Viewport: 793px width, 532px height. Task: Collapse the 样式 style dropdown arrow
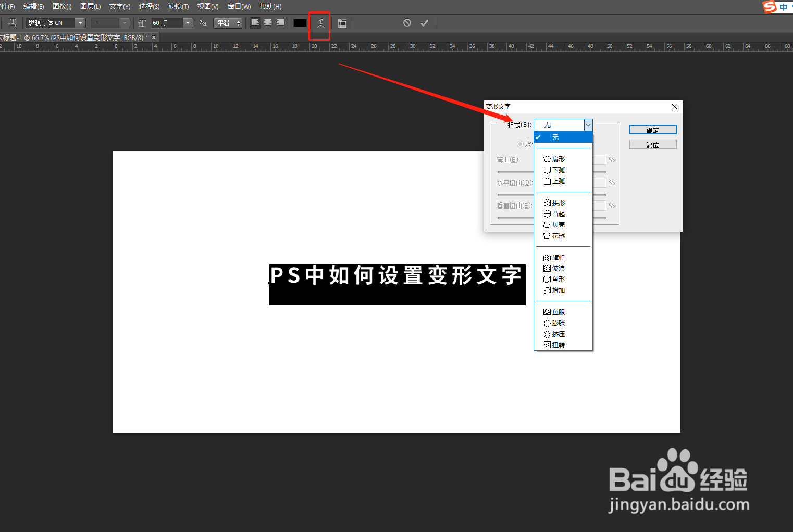588,125
